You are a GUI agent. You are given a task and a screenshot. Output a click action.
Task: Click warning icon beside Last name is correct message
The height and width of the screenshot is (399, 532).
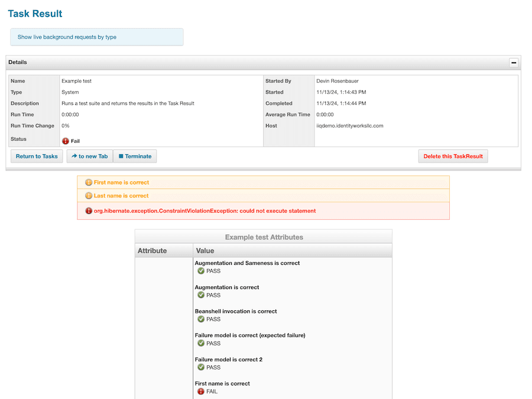coord(89,196)
